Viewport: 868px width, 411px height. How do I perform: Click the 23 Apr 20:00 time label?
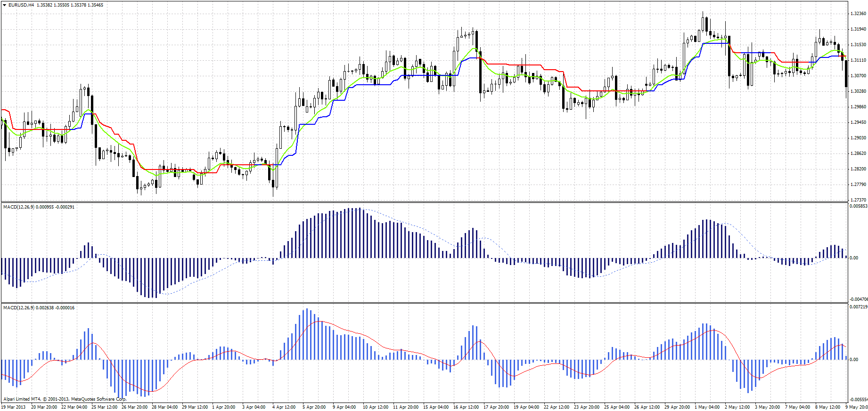(587, 407)
